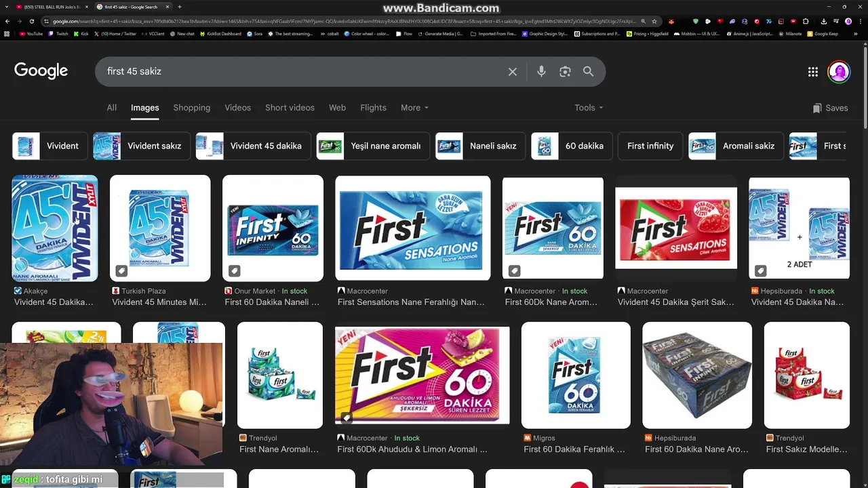Open First 60 Dakika Ahududu Limon image
The image size is (868, 488).
click(x=422, y=375)
